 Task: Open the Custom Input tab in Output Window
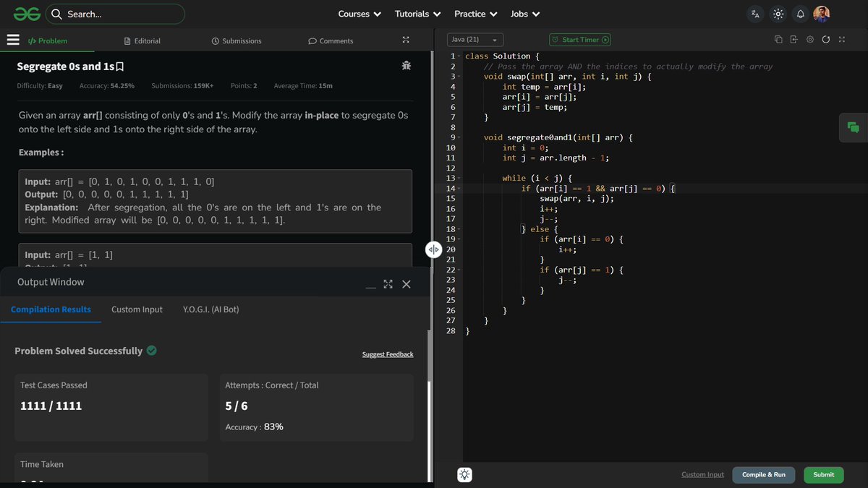(x=137, y=309)
